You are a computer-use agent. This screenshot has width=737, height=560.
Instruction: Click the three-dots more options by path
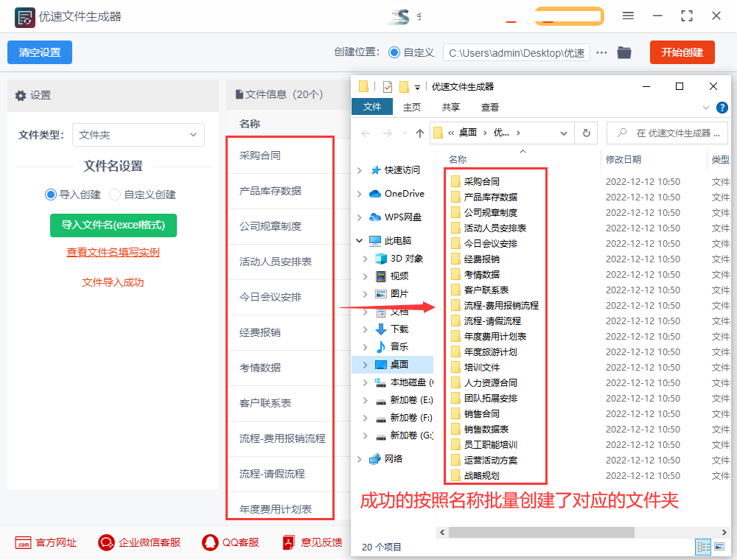(601, 52)
